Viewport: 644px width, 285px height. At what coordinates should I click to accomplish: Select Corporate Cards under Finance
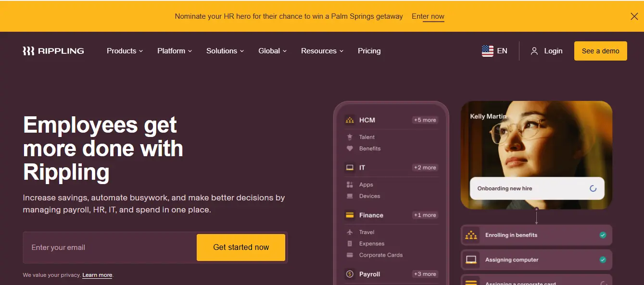(381, 255)
